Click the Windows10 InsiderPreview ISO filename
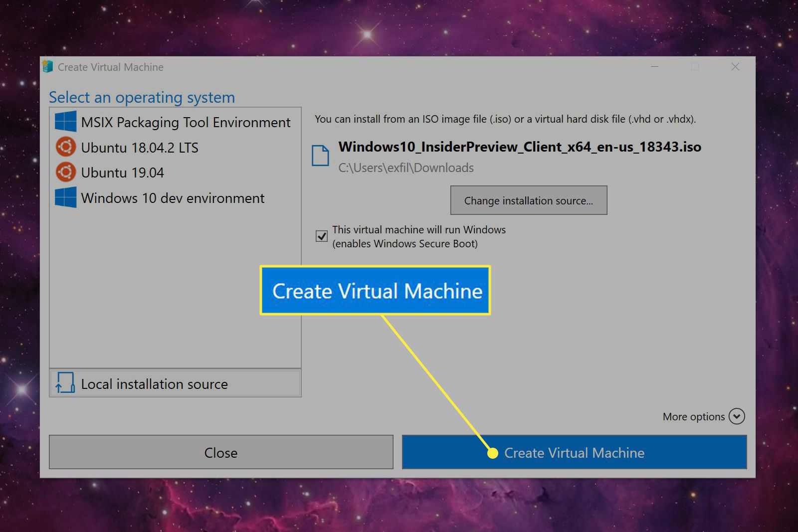The image size is (798, 532). [520, 147]
